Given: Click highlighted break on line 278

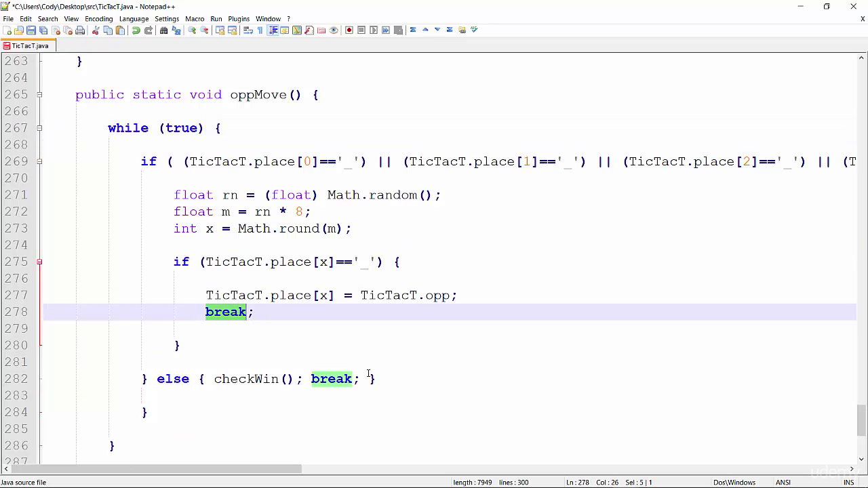Looking at the screenshot, I should (x=226, y=312).
